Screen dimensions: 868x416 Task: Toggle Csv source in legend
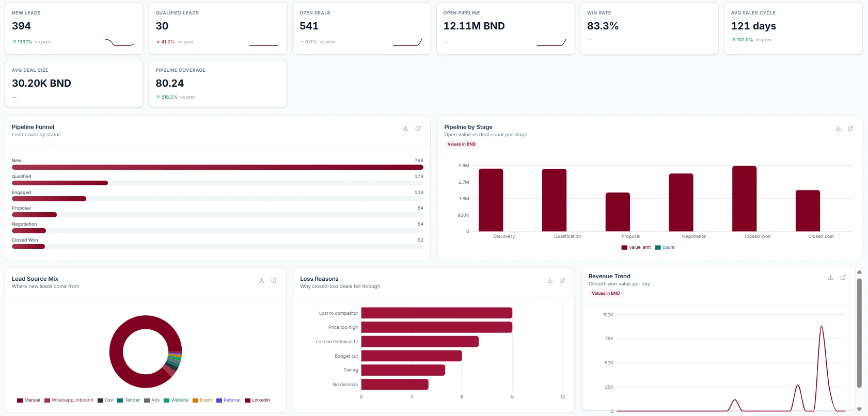coord(105,400)
